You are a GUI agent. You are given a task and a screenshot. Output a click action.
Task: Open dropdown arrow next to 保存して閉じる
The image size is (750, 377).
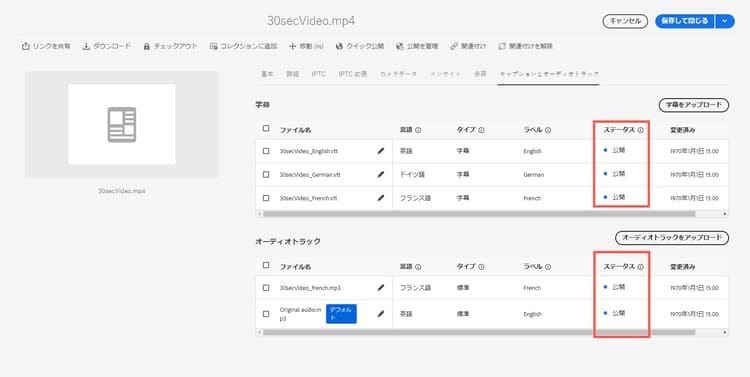pos(725,21)
